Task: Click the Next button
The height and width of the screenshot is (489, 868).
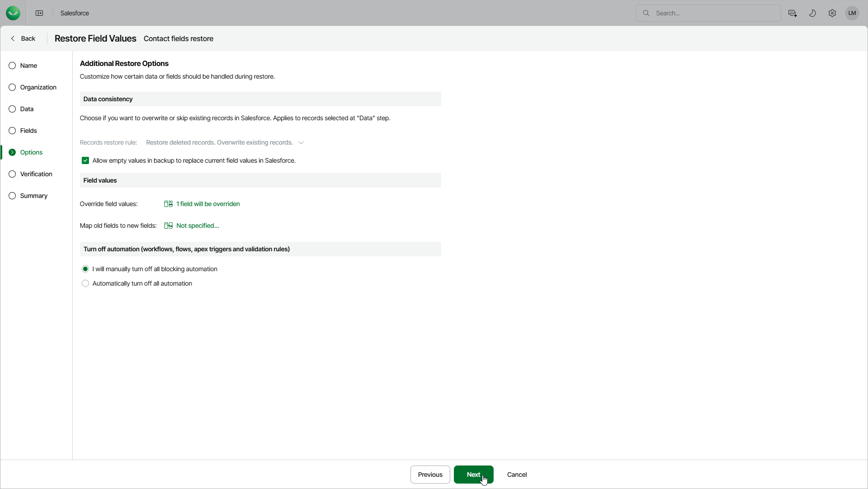Action: [473, 475]
